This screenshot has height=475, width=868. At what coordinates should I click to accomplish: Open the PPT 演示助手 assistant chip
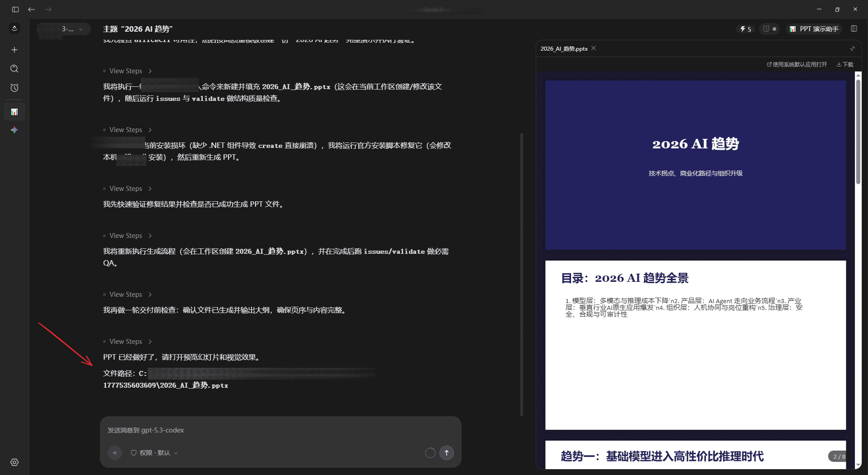814,29
